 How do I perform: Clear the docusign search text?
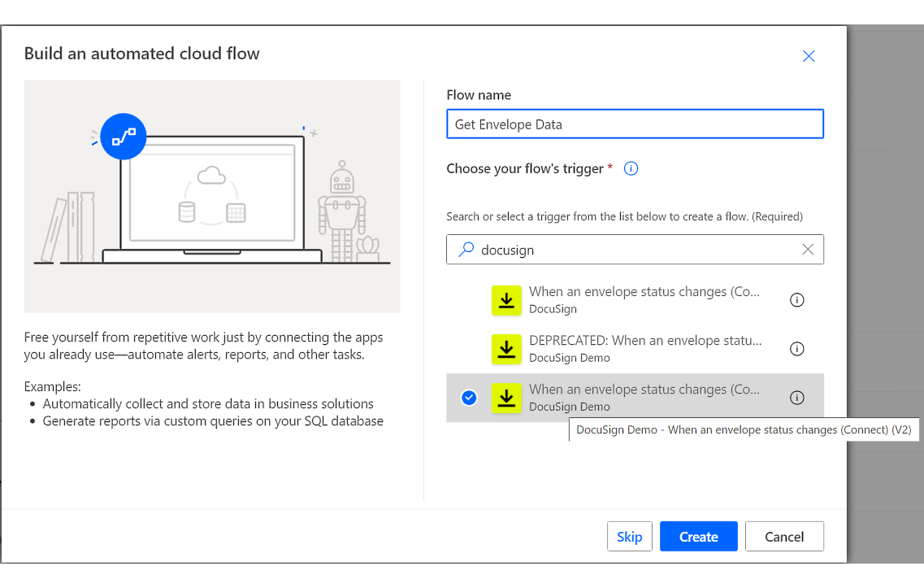pyautogui.click(x=808, y=249)
